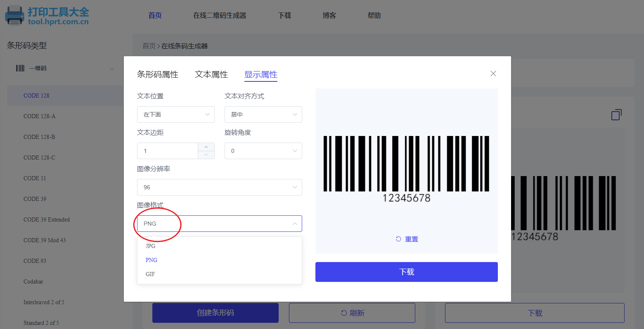Click the reset icon beside 重置

coord(398,239)
